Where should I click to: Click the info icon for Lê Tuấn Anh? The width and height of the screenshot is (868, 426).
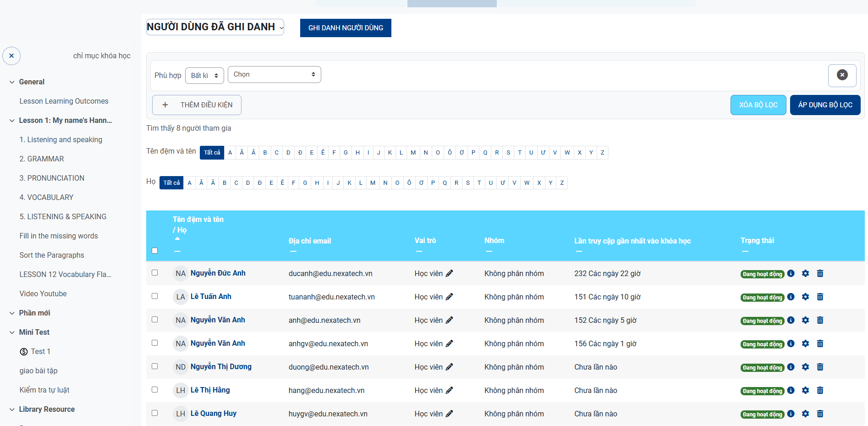[x=791, y=297]
